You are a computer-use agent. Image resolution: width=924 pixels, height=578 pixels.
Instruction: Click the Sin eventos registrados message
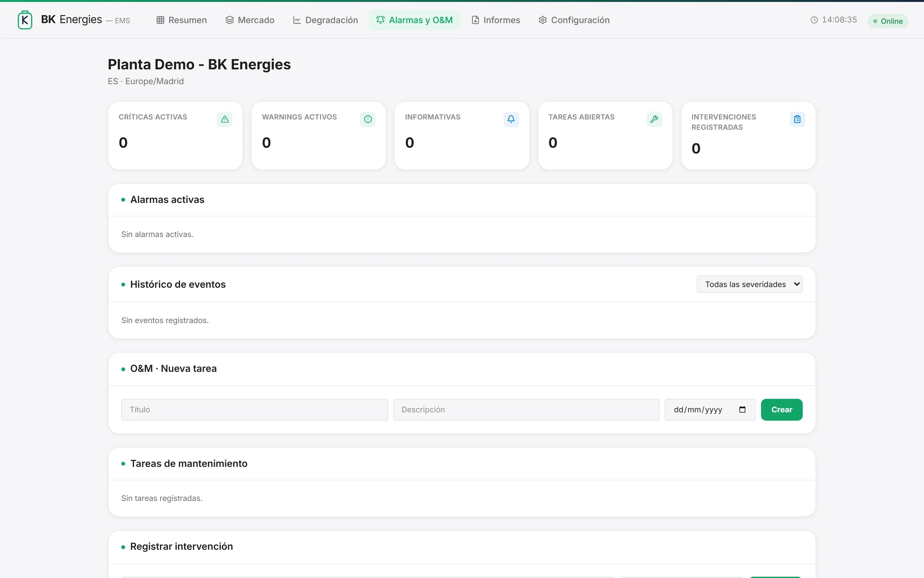[x=165, y=320]
